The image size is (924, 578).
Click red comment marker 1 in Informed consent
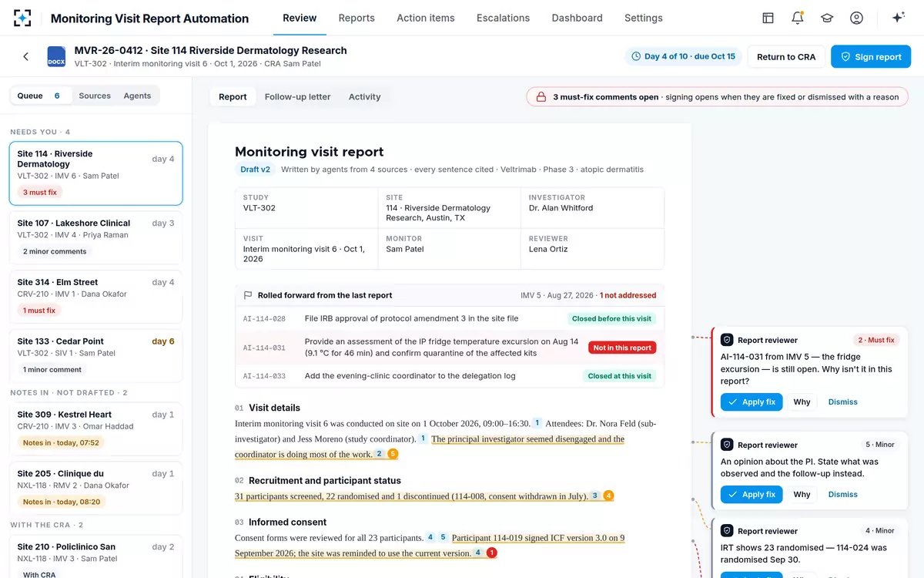coord(492,553)
